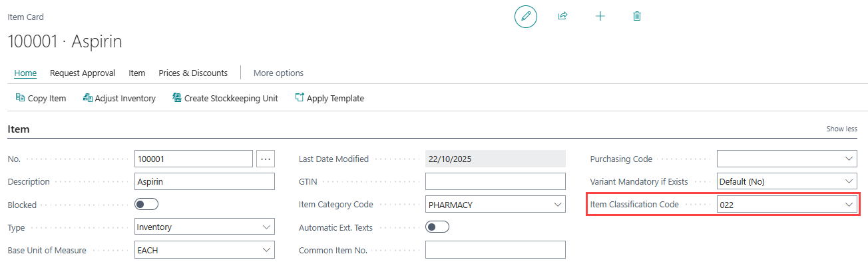Click the Adjust Inventory icon
Viewport: 868px width, 280px height.
click(x=87, y=98)
